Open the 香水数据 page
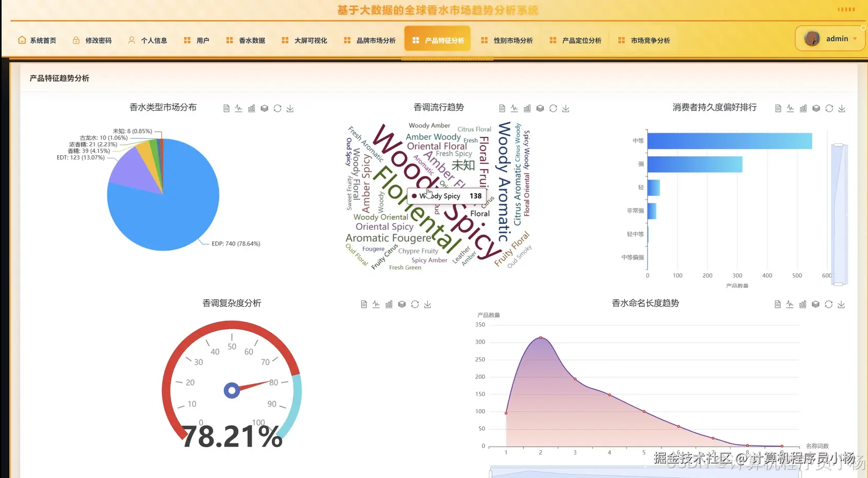Viewport: 868px width, 478px height. click(253, 40)
